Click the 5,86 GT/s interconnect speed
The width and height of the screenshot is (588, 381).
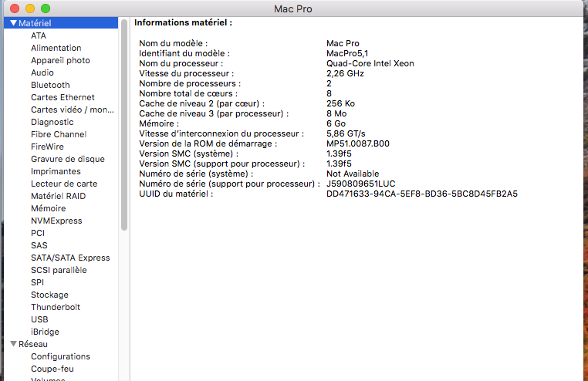pyautogui.click(x=346, y=133)
